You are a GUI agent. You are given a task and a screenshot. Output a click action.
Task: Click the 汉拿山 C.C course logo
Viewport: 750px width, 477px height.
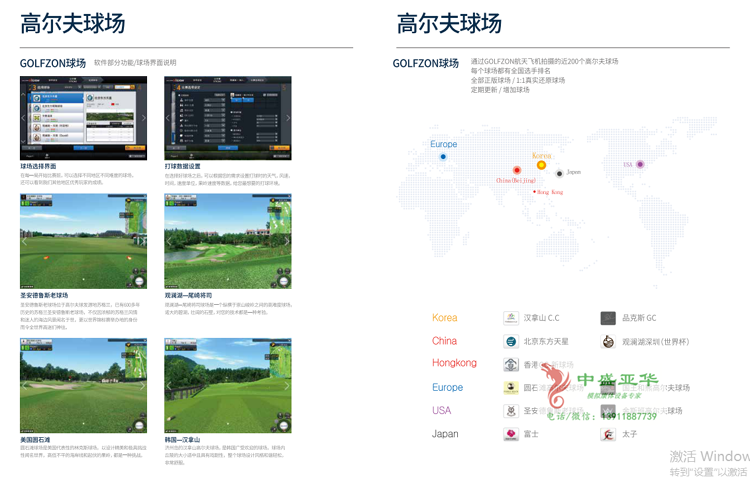pyautogui.click(x=510, y=318)
